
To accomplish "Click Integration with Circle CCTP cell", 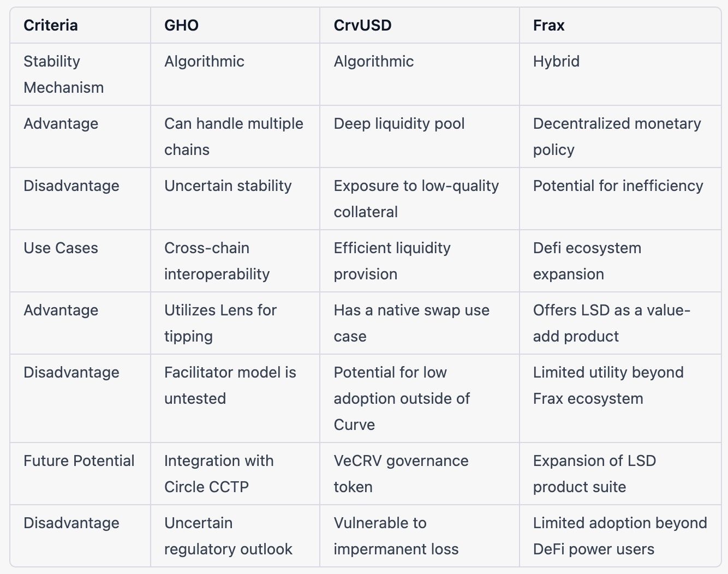I will click(219, 474).
